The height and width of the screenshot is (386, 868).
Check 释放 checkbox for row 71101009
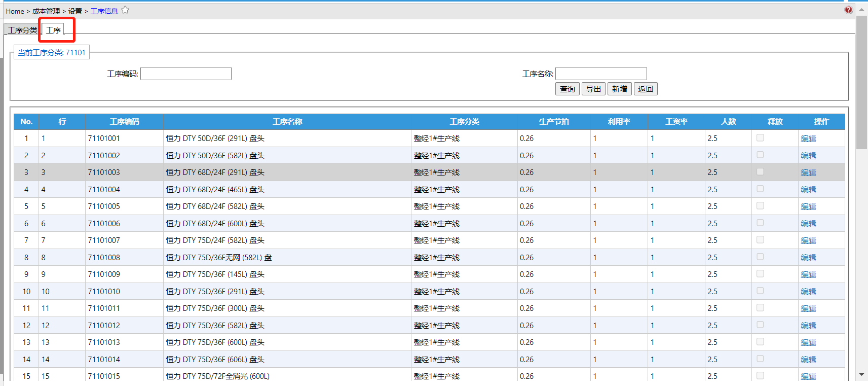tap(760, 273)
